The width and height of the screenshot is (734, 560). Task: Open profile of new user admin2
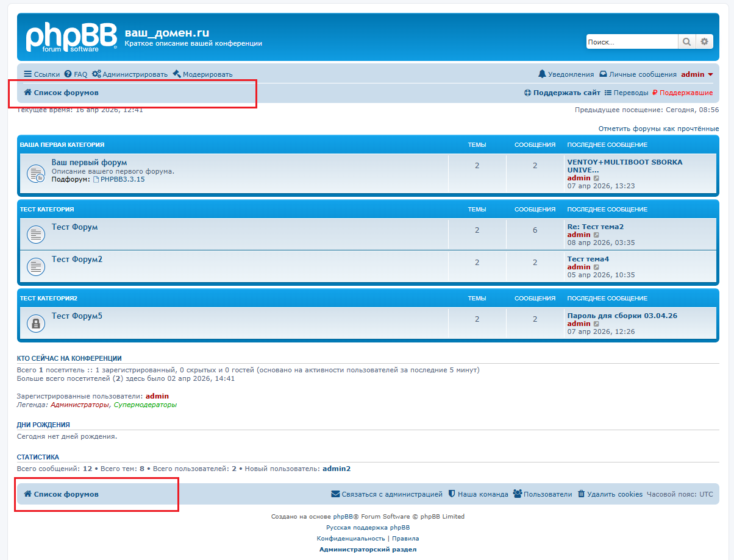pos(337,469)
